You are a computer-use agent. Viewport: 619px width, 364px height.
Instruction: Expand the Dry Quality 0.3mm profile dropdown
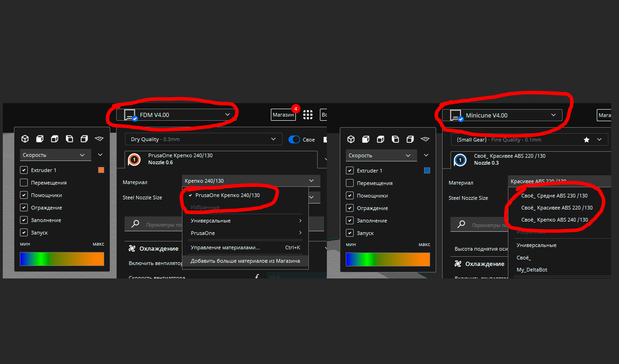coord(203,139)
